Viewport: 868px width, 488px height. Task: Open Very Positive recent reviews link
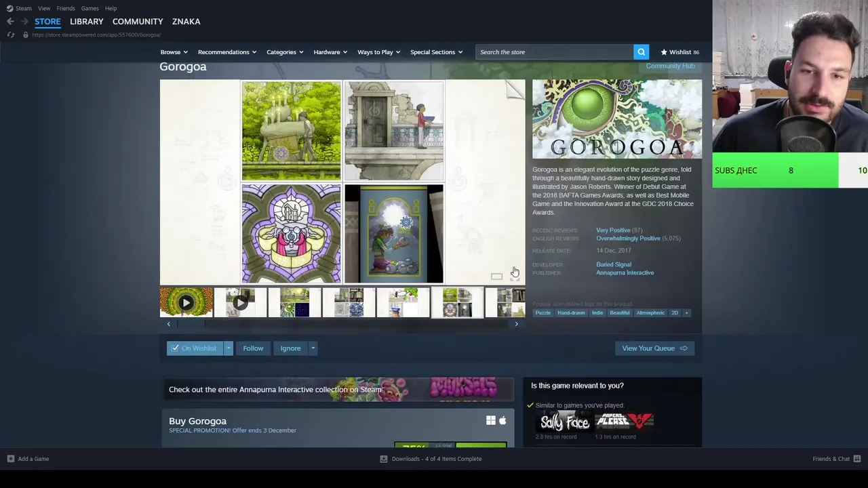[613, 230]
